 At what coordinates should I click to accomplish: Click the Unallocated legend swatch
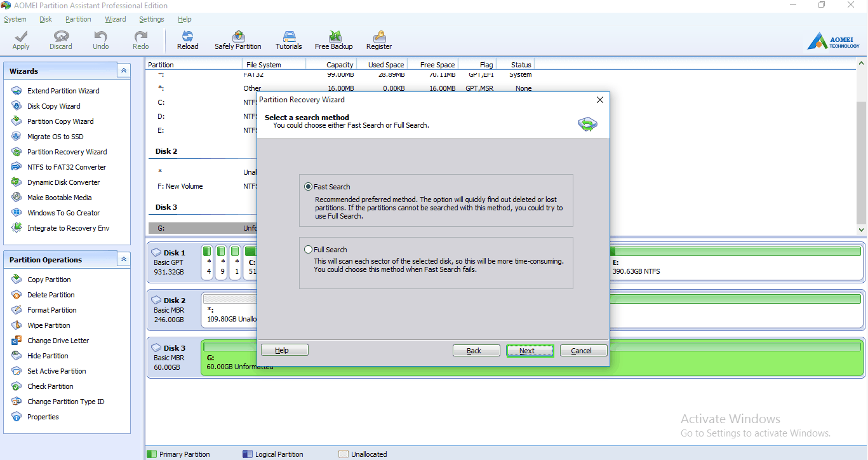(344, 454)
